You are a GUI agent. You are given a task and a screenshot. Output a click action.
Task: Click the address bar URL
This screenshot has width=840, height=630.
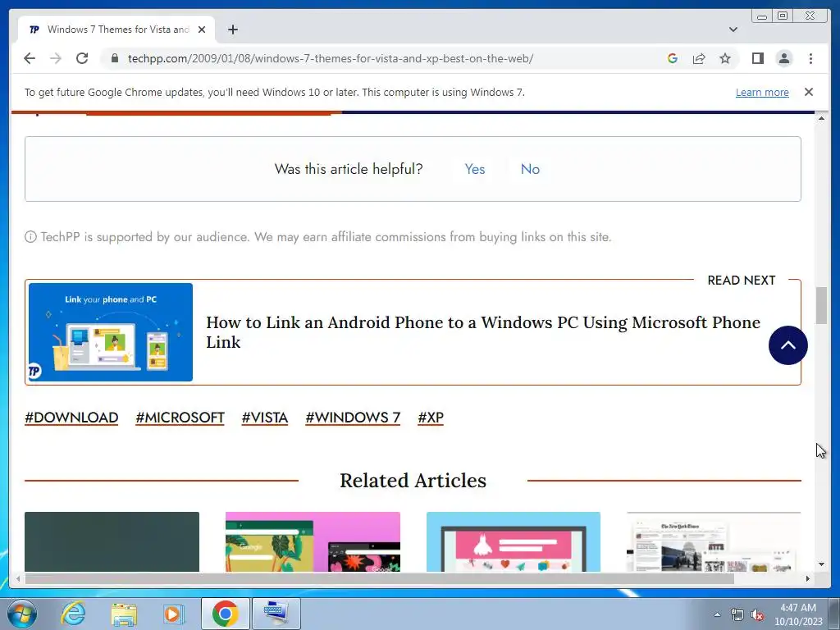(330, 58)
